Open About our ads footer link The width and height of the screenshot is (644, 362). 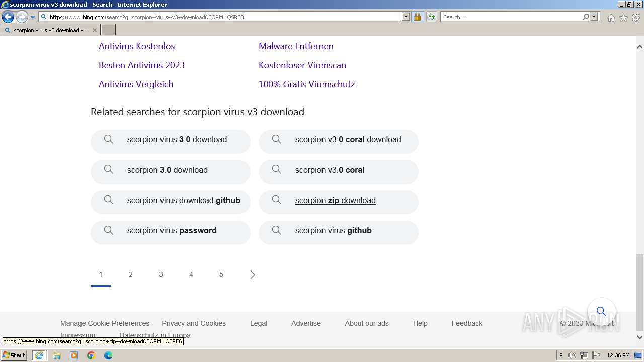pos(367,323)
